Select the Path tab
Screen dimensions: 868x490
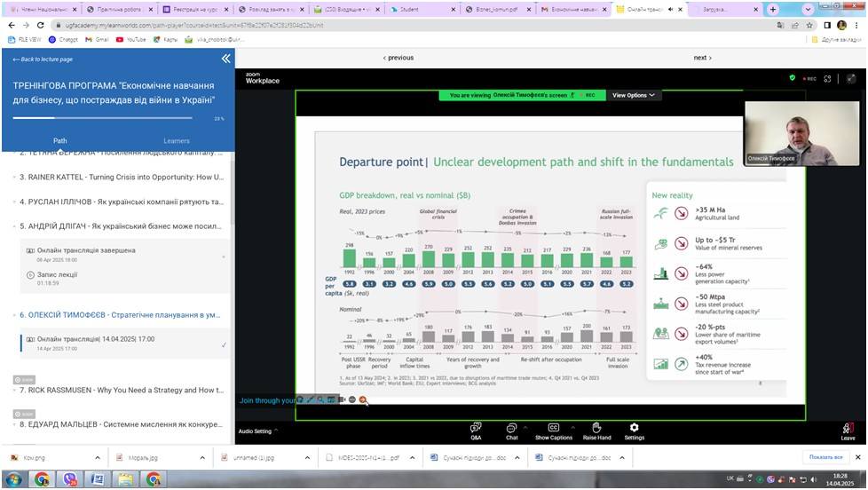click(59, 140)
